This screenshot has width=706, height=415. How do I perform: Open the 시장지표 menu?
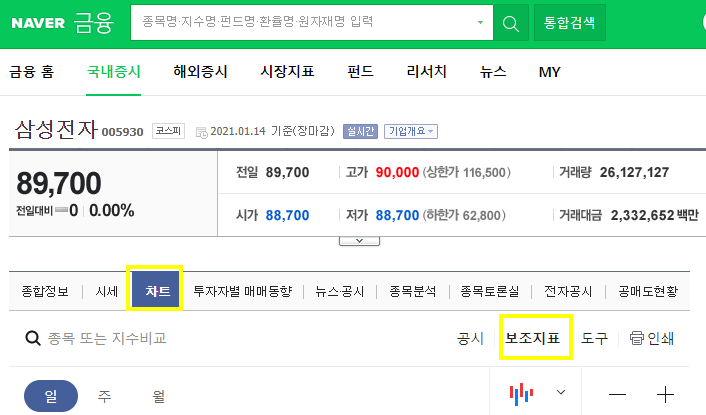tap(287, 72)
